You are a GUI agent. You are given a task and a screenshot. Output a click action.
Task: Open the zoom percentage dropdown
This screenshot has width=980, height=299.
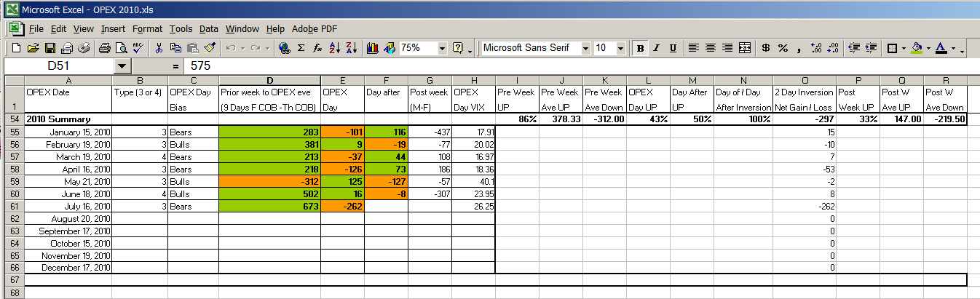coord(442,48)
